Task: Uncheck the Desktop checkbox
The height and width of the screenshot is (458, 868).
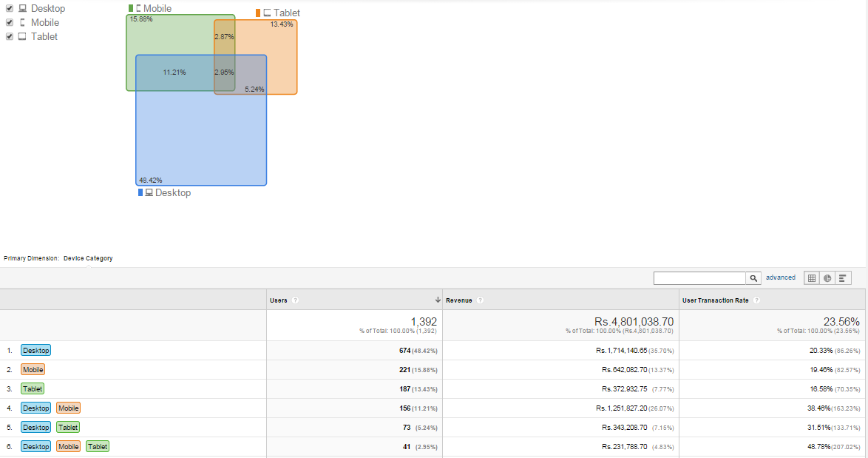Action: 10,9
